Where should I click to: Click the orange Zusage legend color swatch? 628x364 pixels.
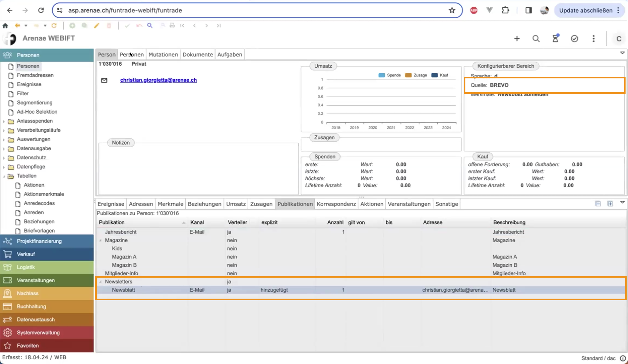(x=408, y=75)
